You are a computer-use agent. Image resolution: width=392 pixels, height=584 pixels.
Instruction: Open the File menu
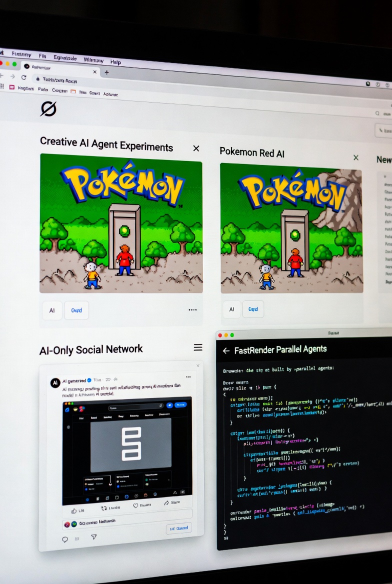click(42, 56)
